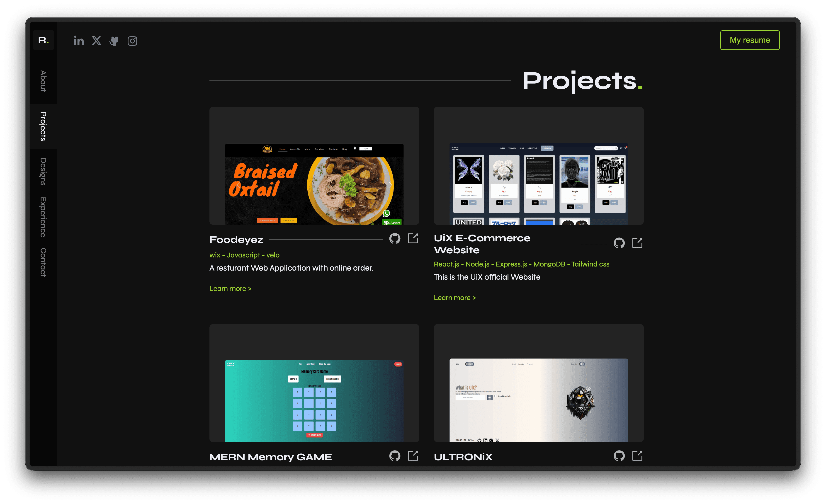Open external live link for Foodeyez
826x504 pixels.
(x=413, y=239)
